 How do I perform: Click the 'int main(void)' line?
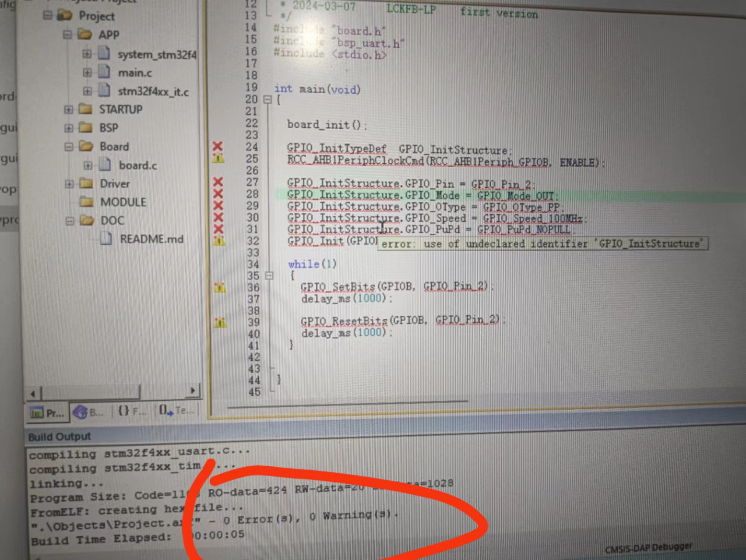tap(317, 89)
